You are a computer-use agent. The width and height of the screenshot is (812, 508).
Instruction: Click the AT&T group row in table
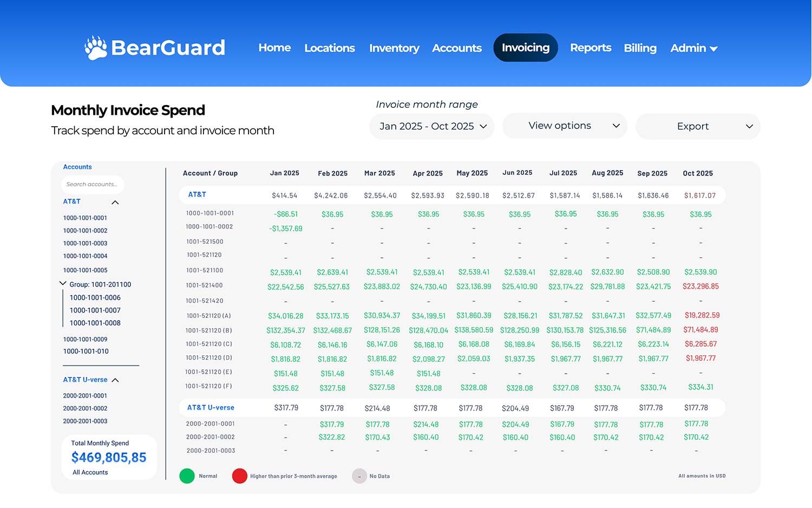click(x=452, y=195)
